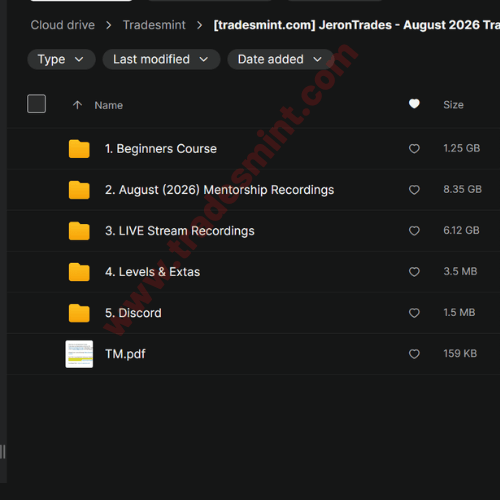The image size is (500, 500).
Task: Select the 5. Discord folder name
Action: [x=133, y=313]
